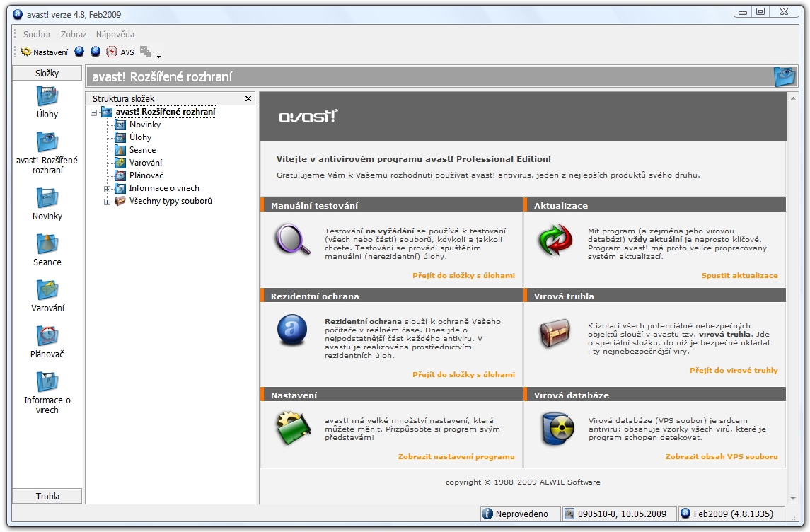Click the radioactive barrel Virová databáze icon
810x532 pixels.
click(558, 429)
